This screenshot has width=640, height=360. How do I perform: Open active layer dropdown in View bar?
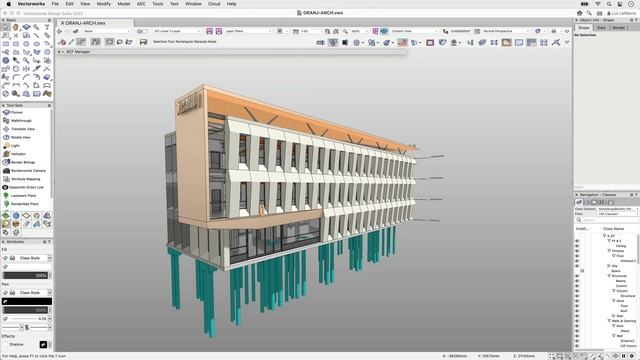pyautogui.click(x=177, y=31)
